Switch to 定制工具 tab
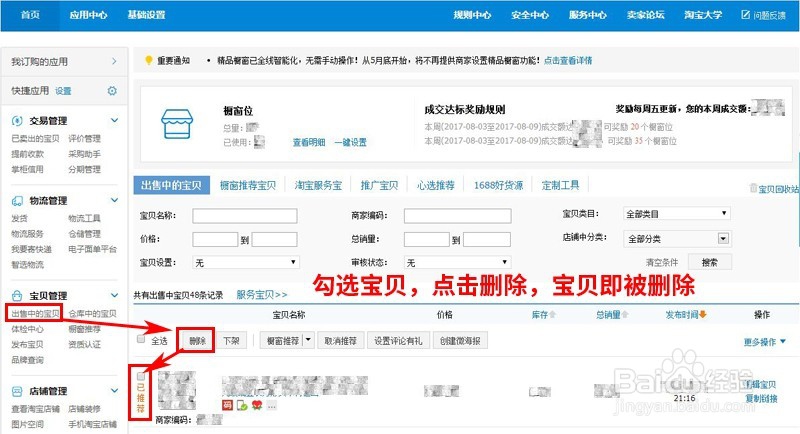Image resolution: width=800 pixels, height=434 pixels. click(x=560, y=185)
